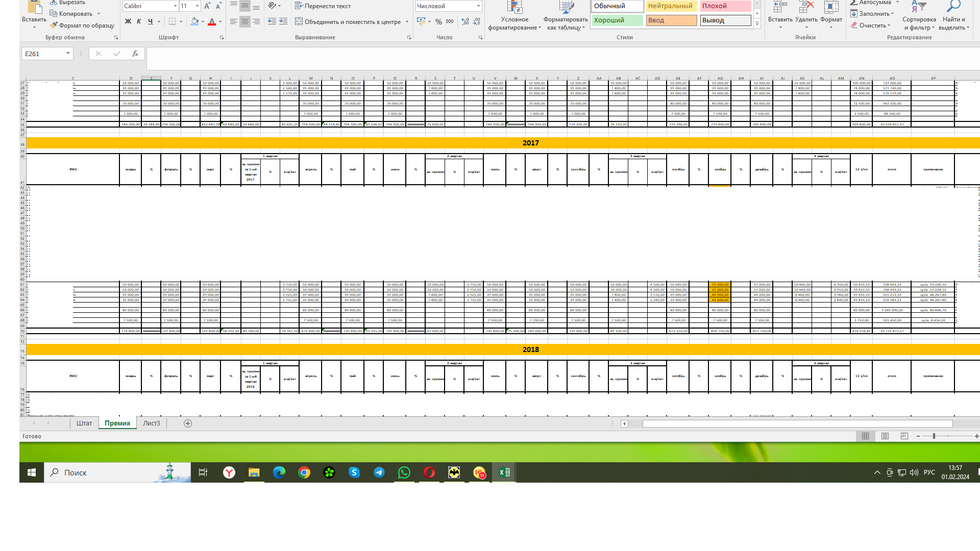The image size is (980, 551).
Task: Click the fill color bucket icon
Action: pyautogui.click(x=194, y=21)
